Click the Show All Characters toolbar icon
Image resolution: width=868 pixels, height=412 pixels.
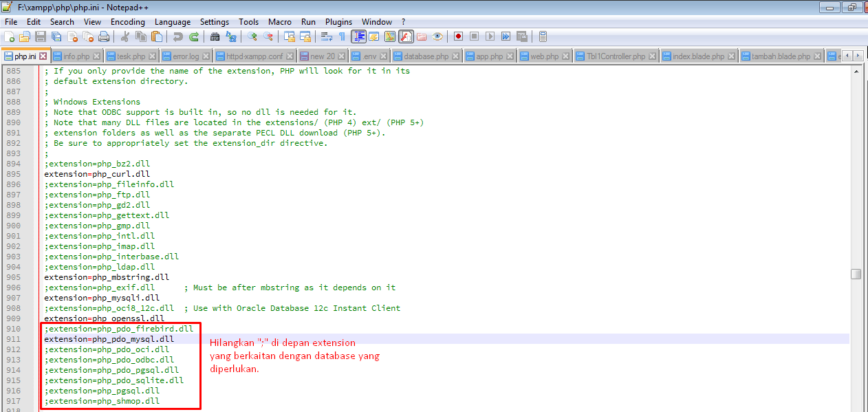(x=343, y=36)
